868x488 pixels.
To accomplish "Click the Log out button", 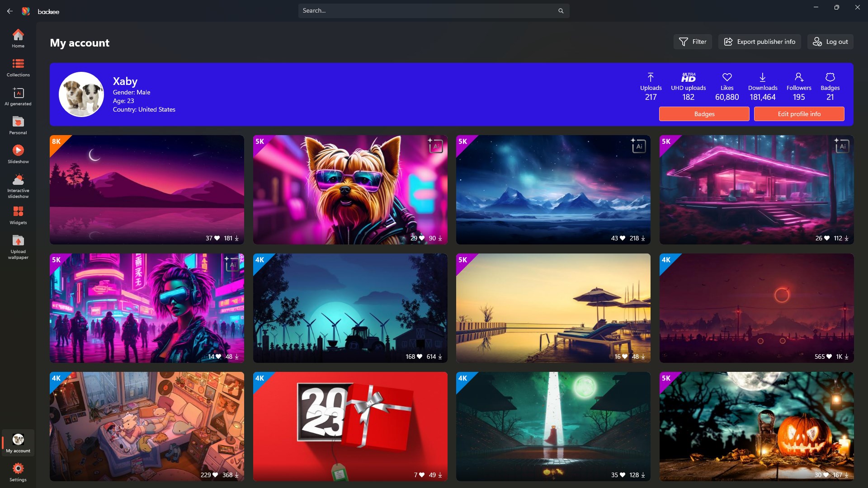I will pos(830,42).
